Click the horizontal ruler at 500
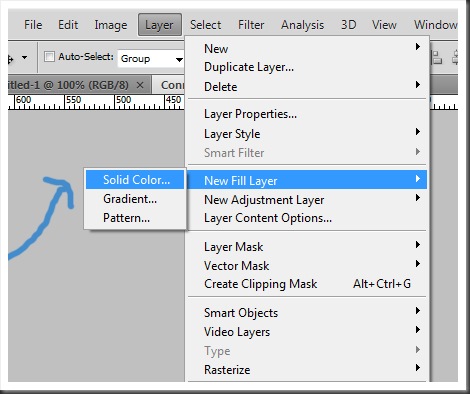The height and width of the screenshot is (394, 470). (124, 100)
